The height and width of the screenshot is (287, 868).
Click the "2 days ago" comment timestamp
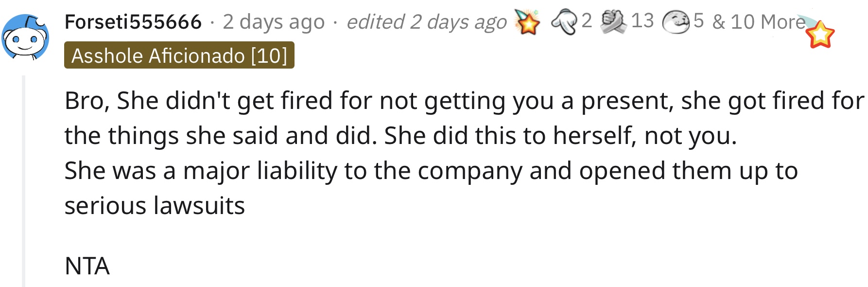tap(274, 22)
